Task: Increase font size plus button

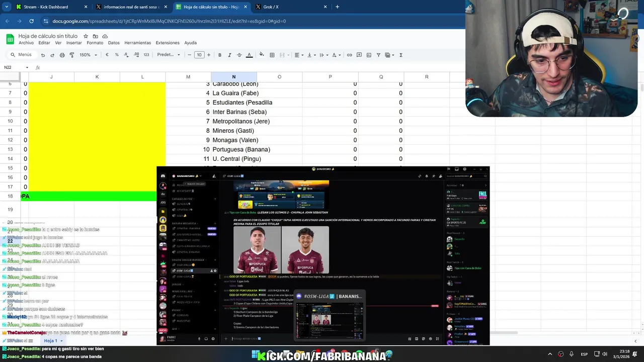Action: pos(209,55)
